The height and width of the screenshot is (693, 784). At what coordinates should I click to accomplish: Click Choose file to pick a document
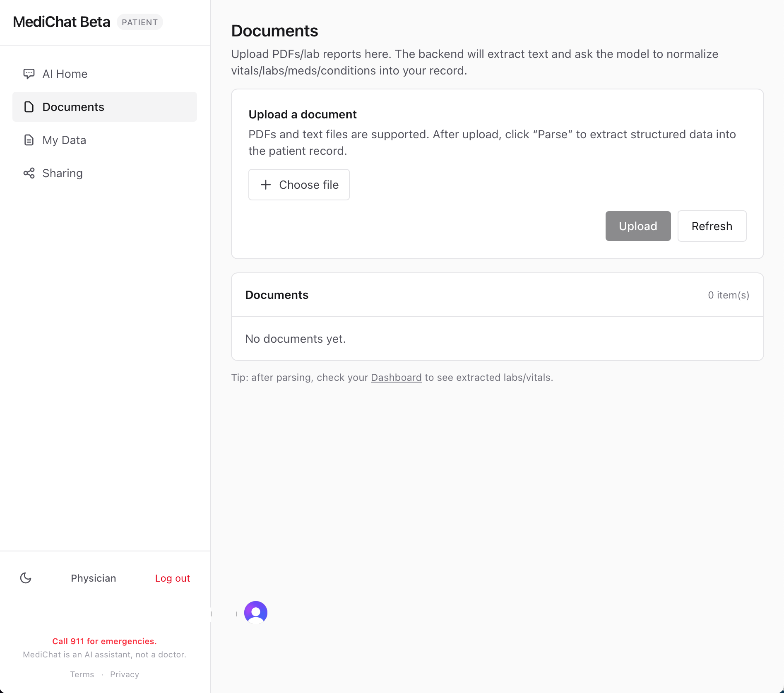(299, 185)
